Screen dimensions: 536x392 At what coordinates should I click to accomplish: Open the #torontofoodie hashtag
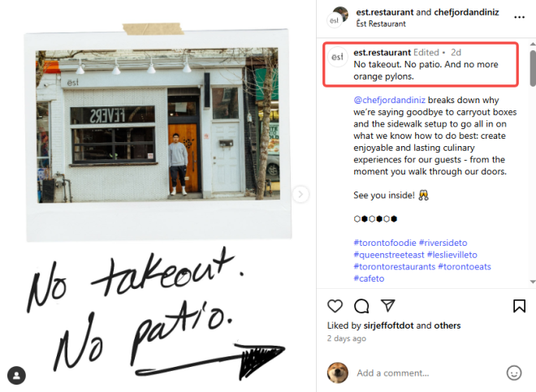click(x=385, y=243)
